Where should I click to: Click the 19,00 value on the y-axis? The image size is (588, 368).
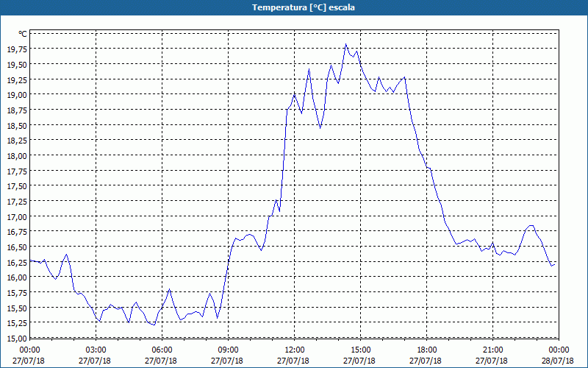(17, 95)
